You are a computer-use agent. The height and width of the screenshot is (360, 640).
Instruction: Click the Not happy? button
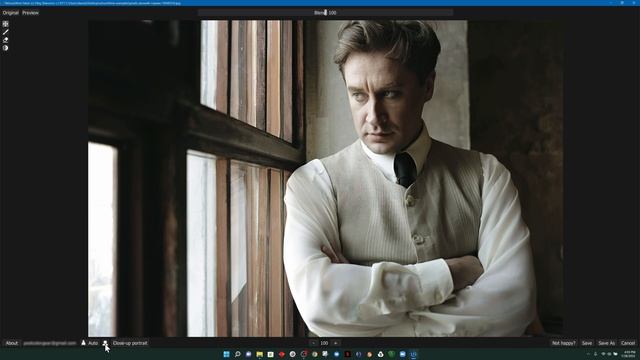point(564,343)
